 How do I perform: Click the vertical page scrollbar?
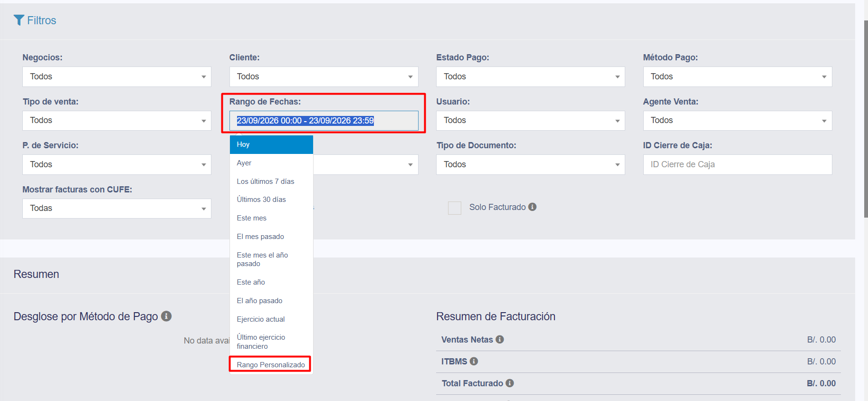point(866,119)
